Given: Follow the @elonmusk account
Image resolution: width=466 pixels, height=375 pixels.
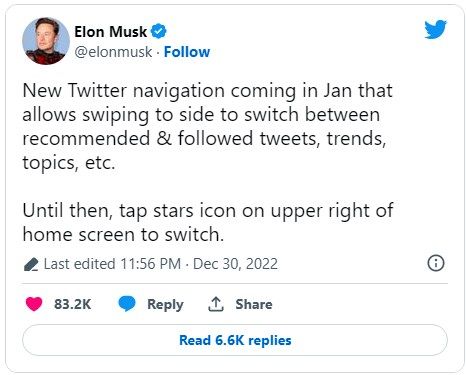Looking at the screenshot, I should [187, 52].
